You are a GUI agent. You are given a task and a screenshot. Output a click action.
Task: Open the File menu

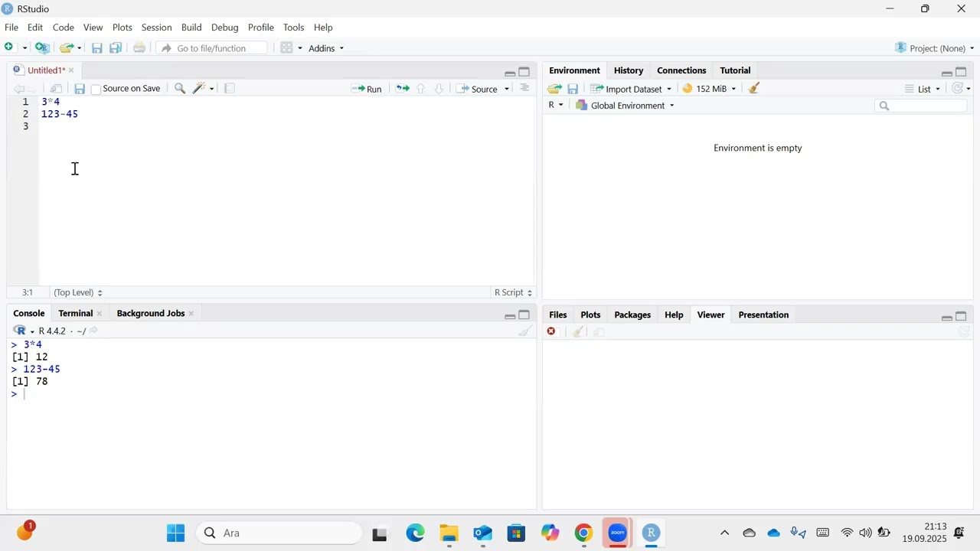(11, 28)
